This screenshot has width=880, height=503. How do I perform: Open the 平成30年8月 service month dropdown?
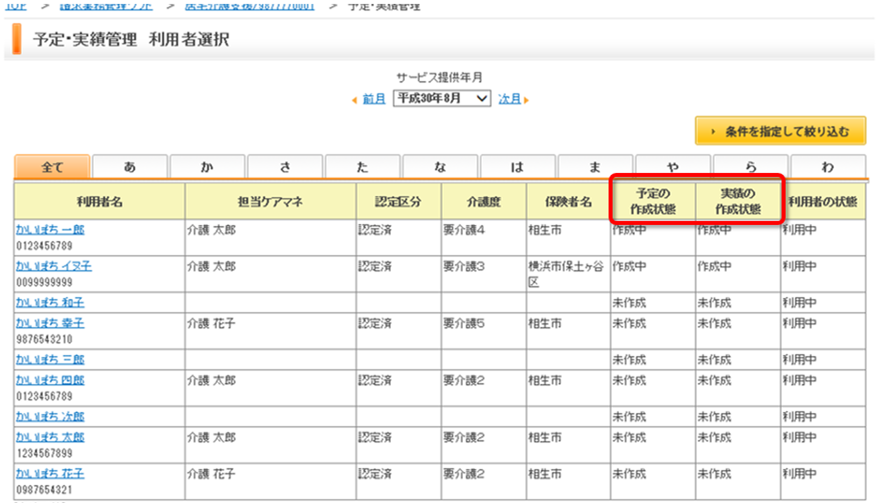pyautogui.click(x=442, y=98)
